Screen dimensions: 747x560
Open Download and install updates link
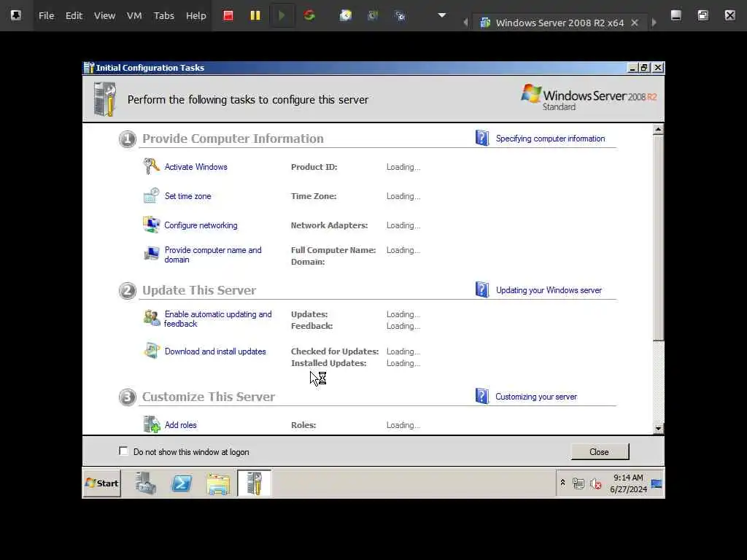click(x=215, y=351)
